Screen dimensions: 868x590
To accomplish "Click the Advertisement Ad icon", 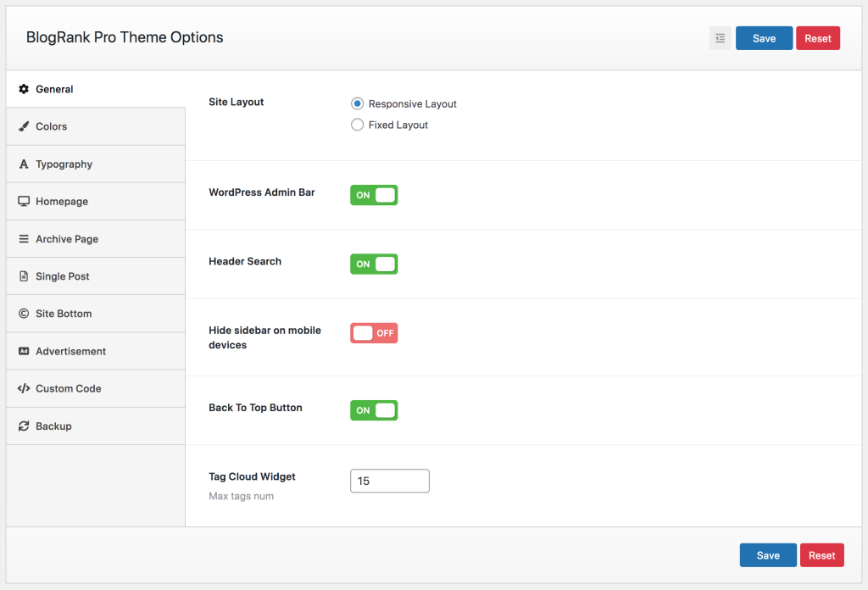I will [24, 351].
